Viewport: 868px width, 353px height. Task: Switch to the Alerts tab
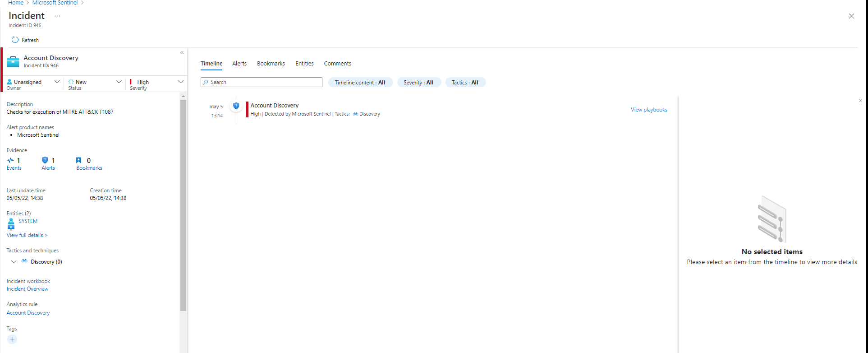239,64
